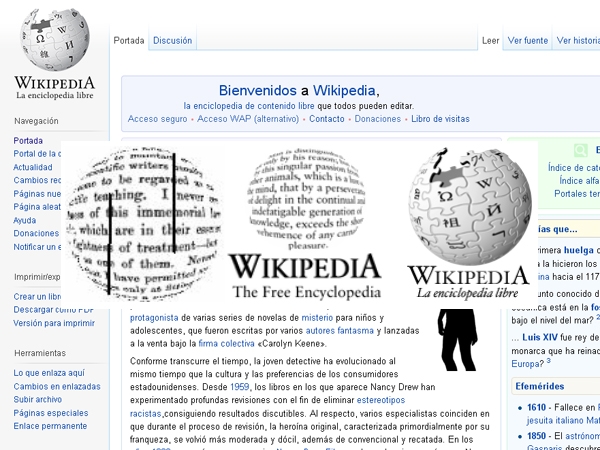Image resolution: width=600 pixels, height=450 pixels.
Task: Click the 'The Free Encyclopedia' logo image
Action: pos(305,224)
